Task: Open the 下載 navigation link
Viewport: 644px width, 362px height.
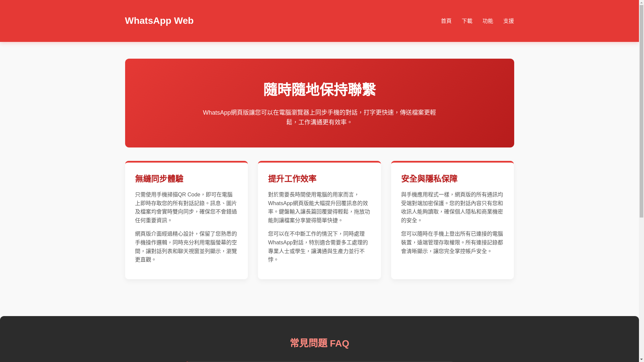Action: [x=467, y=21]
